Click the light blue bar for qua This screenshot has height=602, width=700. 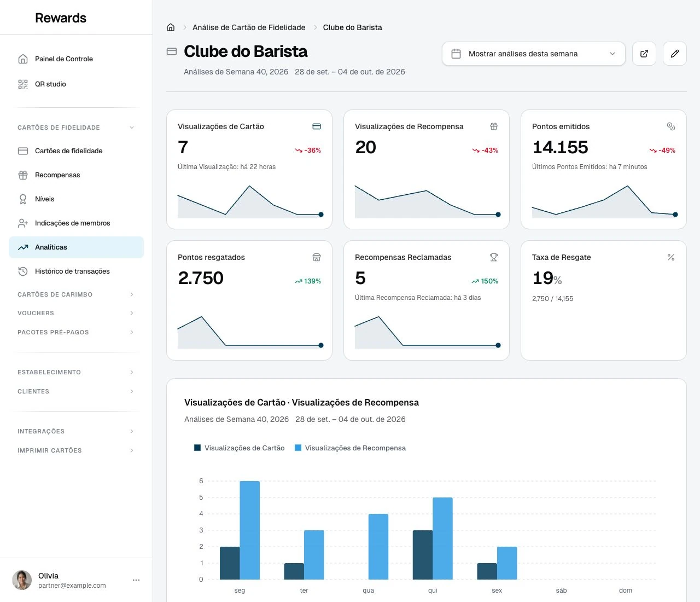[x=378, y=547]
